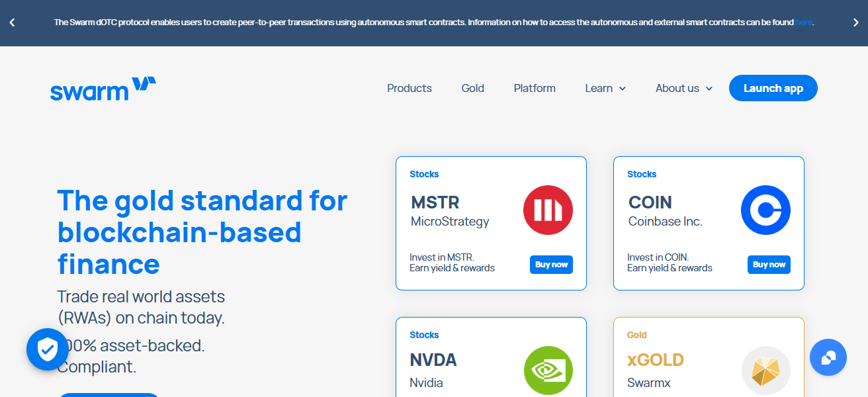
Task: Open the Gold menu item
Action: [473, 88]
